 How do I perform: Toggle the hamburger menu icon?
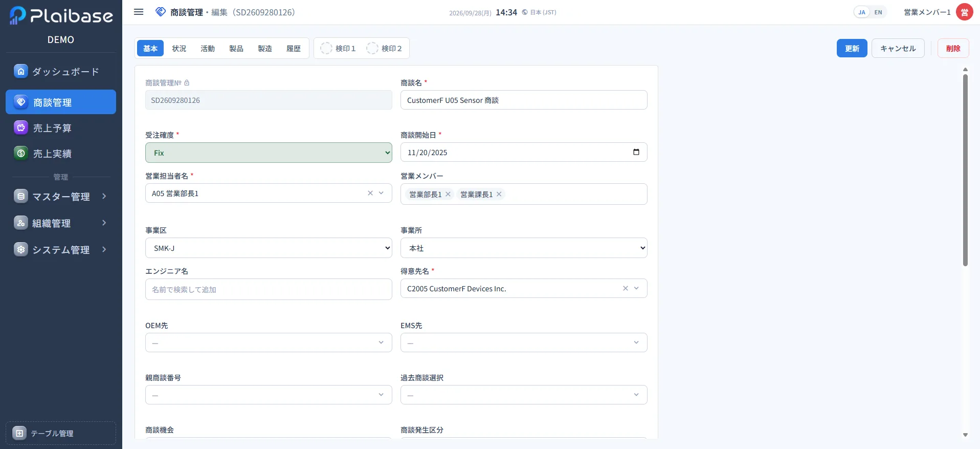(x=139, y=12)
